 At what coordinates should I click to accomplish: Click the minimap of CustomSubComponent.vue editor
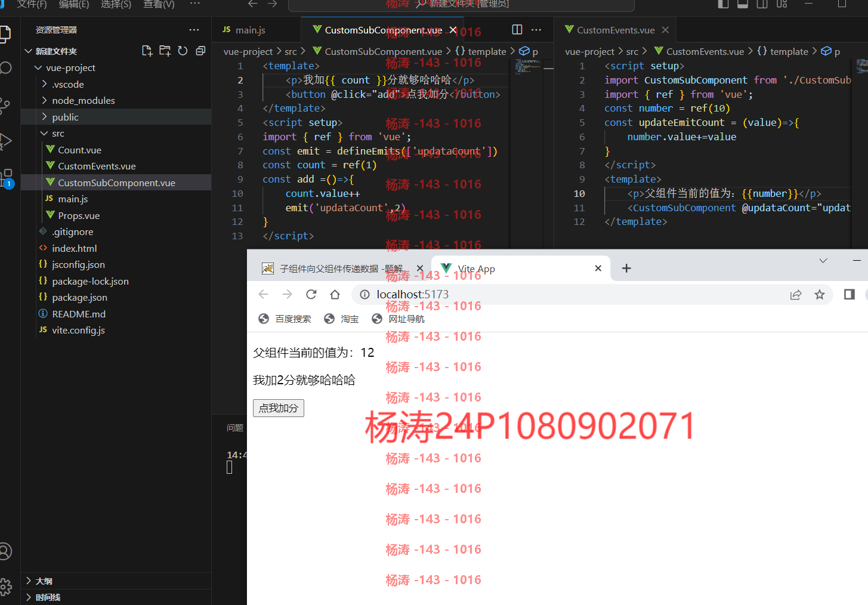527,67
